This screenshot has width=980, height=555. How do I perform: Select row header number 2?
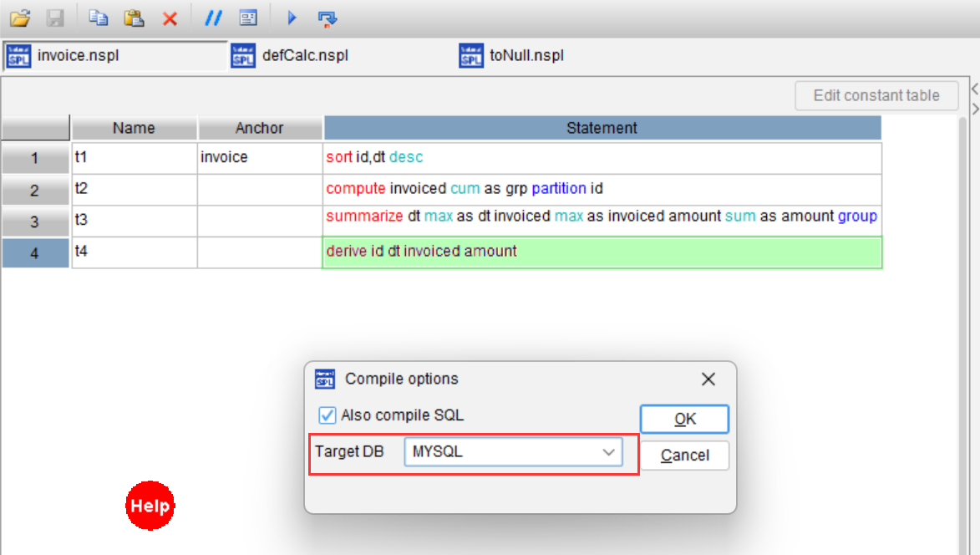35,190
